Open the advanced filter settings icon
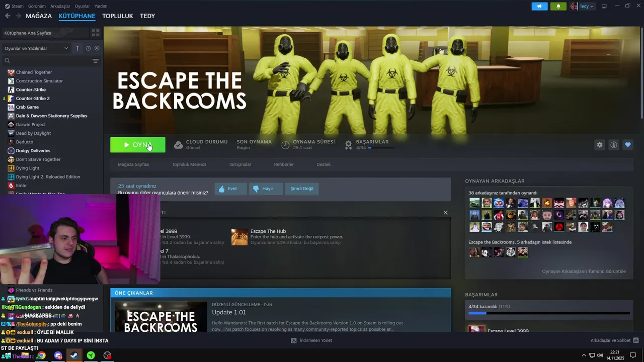Viewport: 644px width, 362px height. click(x=95, y=61)
